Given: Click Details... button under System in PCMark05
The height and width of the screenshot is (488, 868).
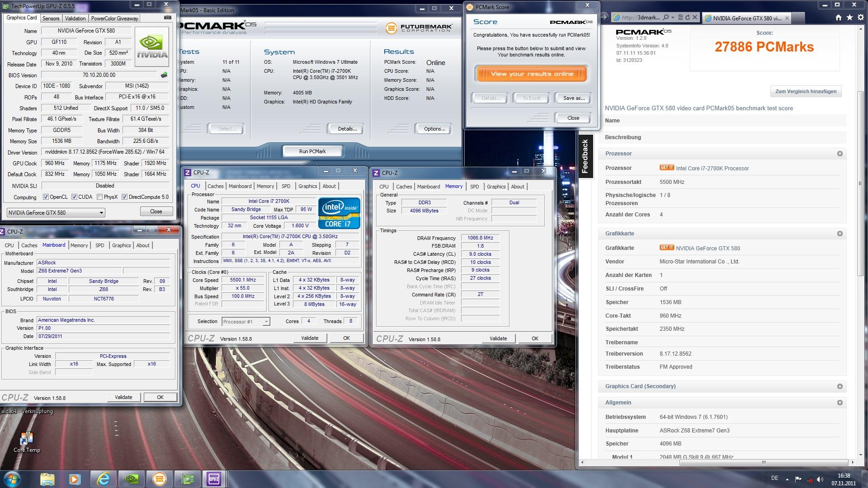Looking at the screenshot, I should point(347,129).
